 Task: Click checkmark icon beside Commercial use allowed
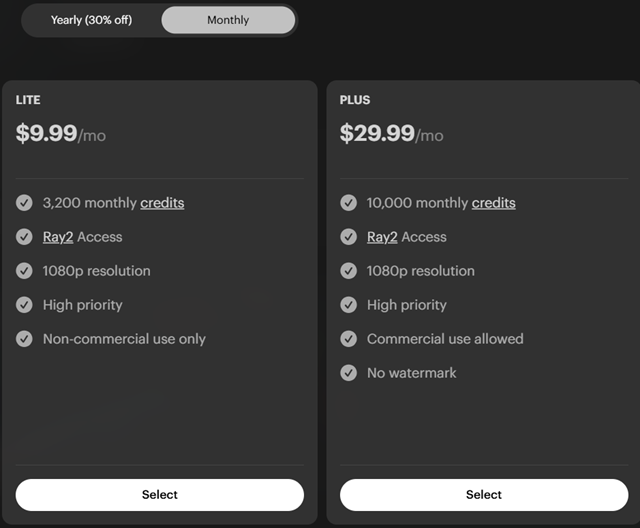coord(349,339)
